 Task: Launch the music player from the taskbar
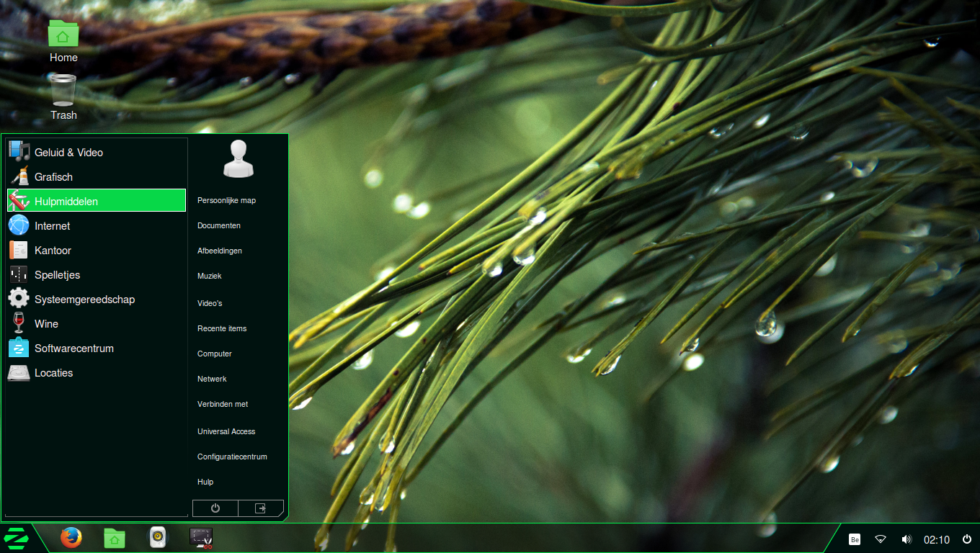[157, 538]
